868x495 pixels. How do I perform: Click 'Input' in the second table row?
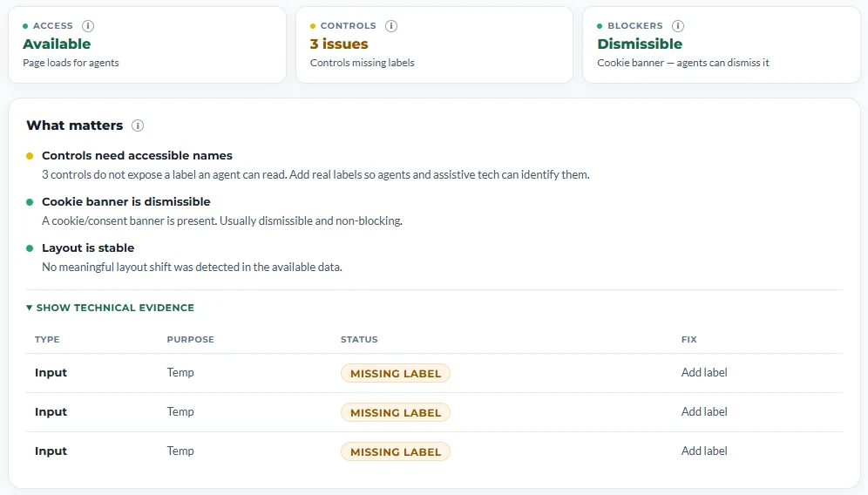tap(51, 412)
